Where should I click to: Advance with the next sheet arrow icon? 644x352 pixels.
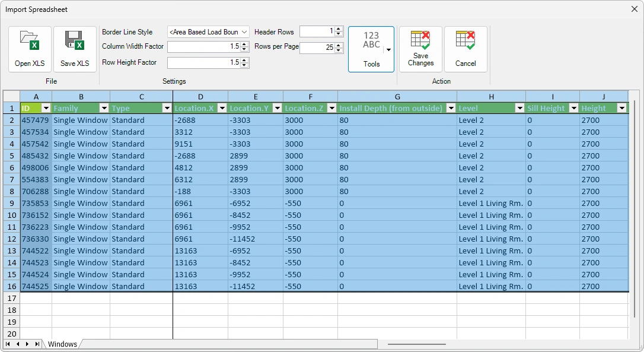pos(27,344)
